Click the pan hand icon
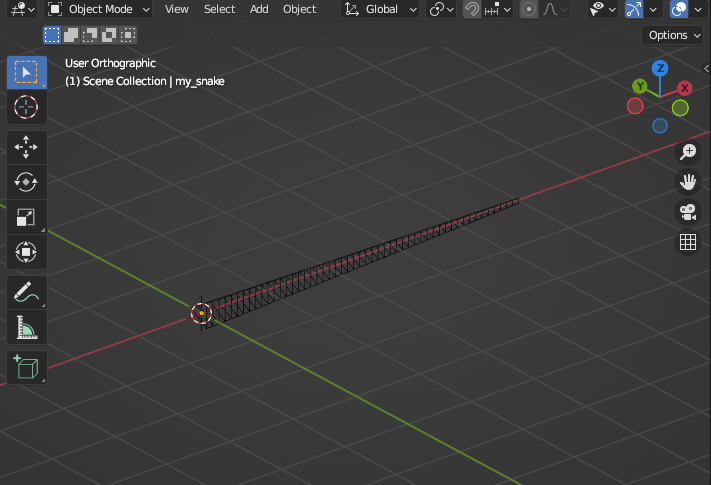711x485 pixels. click(688, 182)
